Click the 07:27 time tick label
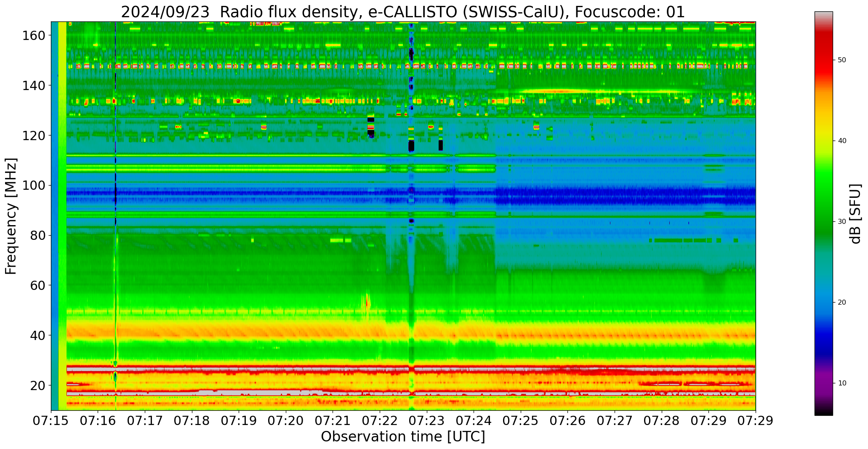The width and height of the screenshot is (868, 449). tap(615, 421)
